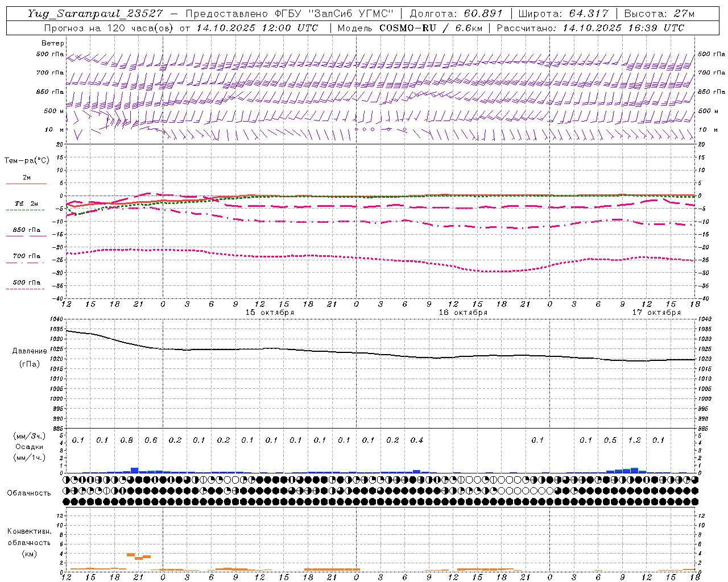Image resolution: width=728 pixels, height=582 pixels.
Task: Click the Облачность cloud cover label
Action: (29, 493)
